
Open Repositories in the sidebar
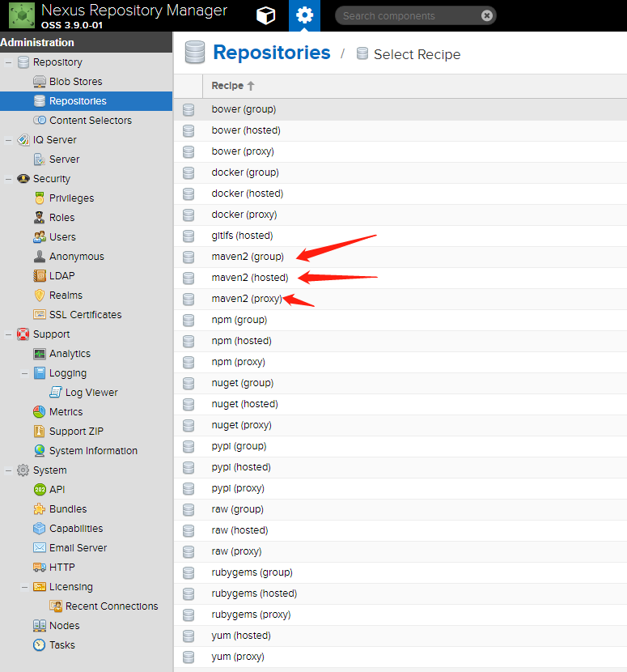point(86,101)
